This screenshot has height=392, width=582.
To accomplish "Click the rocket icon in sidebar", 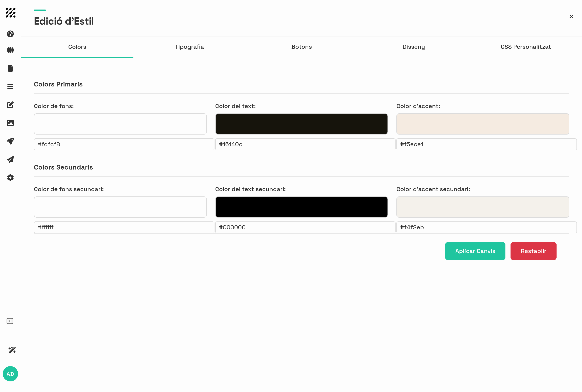I will (x=10, y=141).
